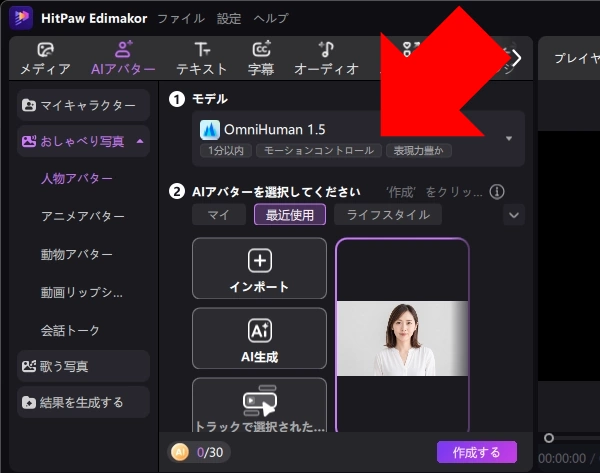Open 歌う写真 in the sidebar
Viewport: 600px width, 473px height.
83,366
